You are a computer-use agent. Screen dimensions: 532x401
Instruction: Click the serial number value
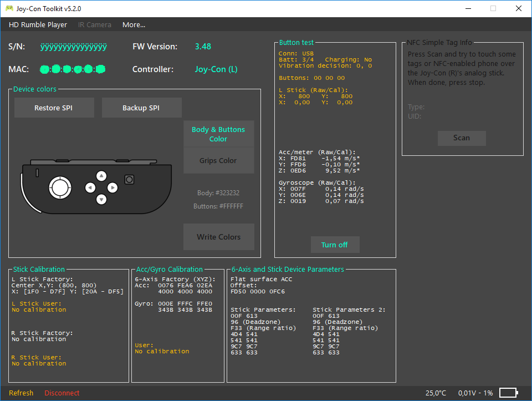[74, 47]
